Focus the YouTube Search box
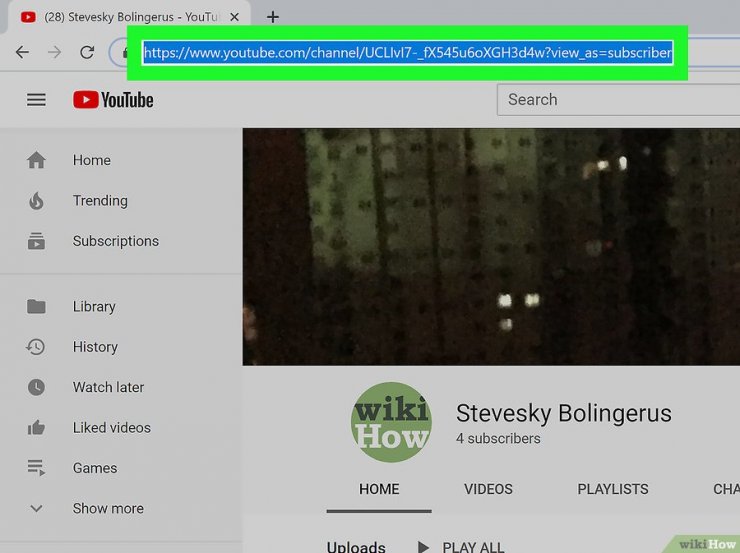 coord(618,100)
